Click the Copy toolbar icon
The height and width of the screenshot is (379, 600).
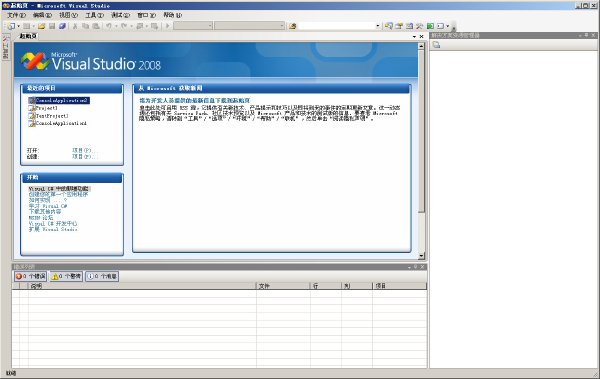(x=85, y=26)
